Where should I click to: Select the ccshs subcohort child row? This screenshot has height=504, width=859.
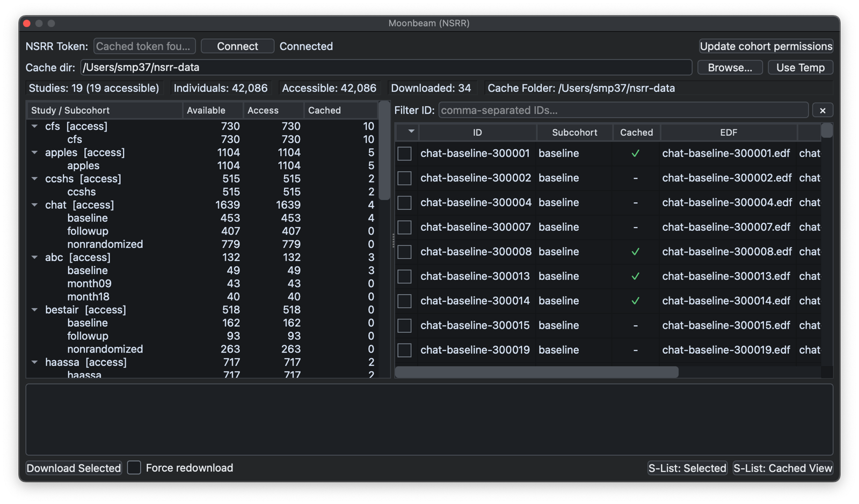[x=202, y=192]
